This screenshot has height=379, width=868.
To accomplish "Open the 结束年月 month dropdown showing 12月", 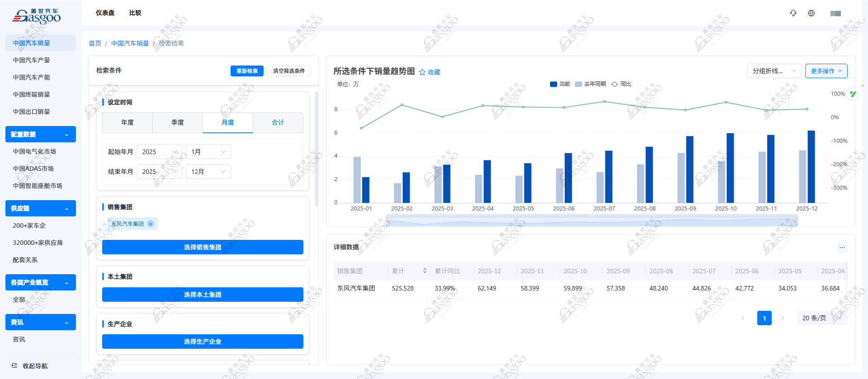I will pos(208,172).
